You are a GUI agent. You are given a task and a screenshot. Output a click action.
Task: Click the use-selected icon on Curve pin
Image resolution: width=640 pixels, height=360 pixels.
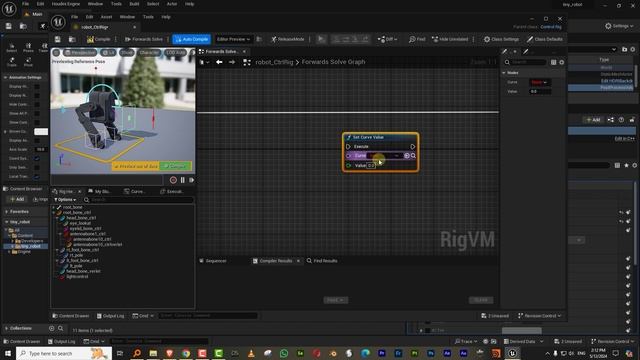pyautogui.click(x=407, y=156)
